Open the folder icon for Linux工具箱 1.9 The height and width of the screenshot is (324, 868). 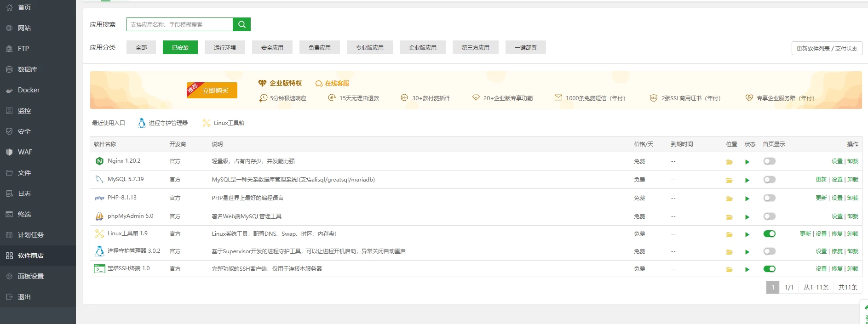tap(729, 234)
